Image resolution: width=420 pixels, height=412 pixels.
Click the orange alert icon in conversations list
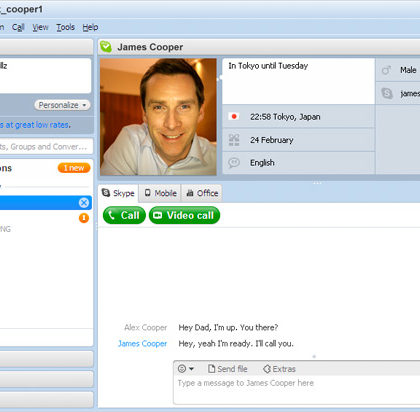[84, 218]
